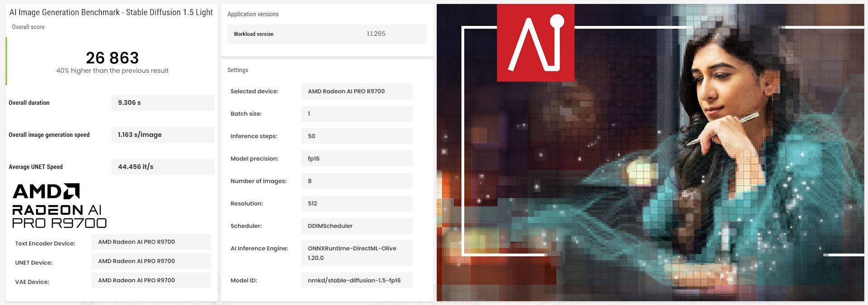
Task: Click the Model precision value fp16
Action: coord(357,158)
